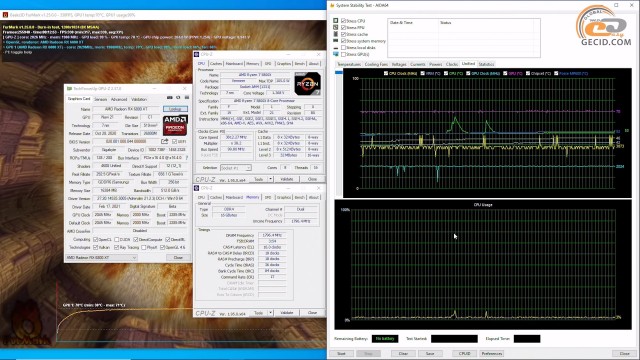The image size is (640, 360).
Task: Switch to Validation tab in GPU-Z
Action: point(139,99)
